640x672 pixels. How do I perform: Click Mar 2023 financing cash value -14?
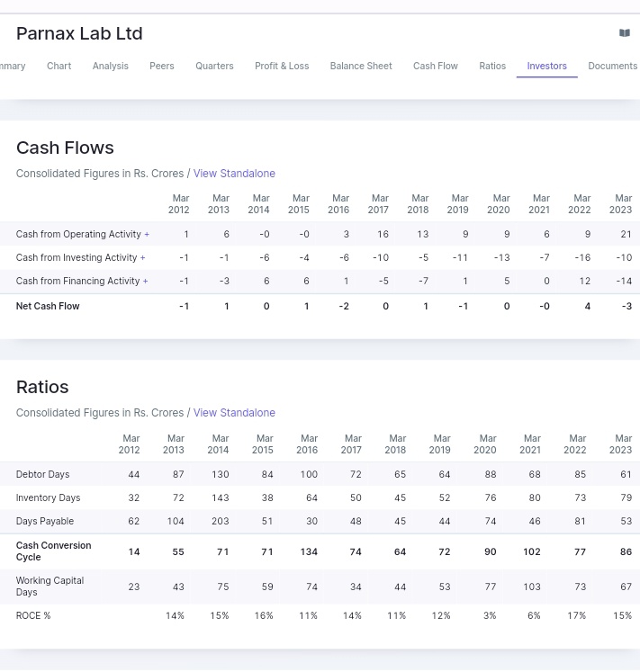(x=623, y=282)
